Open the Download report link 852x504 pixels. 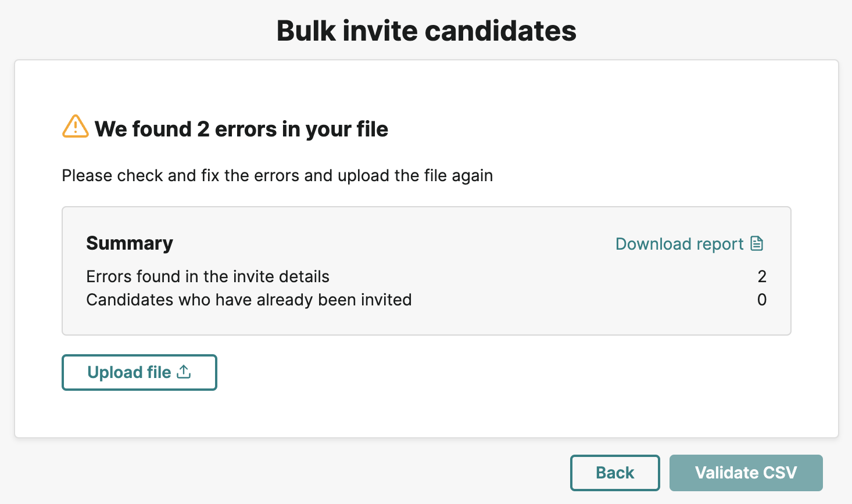689,244
